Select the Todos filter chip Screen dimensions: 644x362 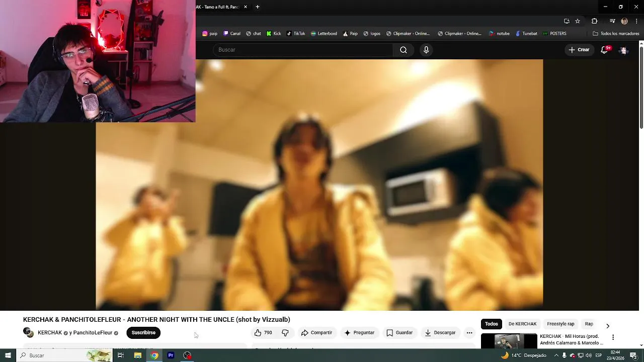point(492,324)
